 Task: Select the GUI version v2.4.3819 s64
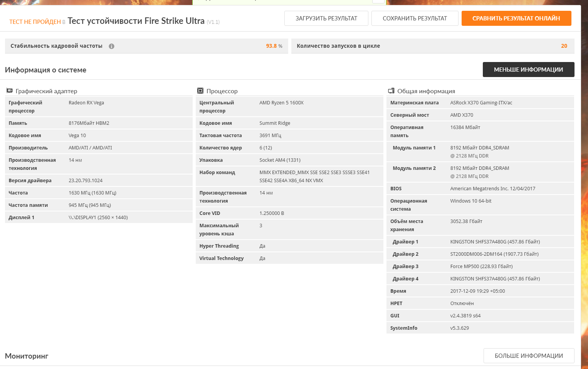point(465,316)
